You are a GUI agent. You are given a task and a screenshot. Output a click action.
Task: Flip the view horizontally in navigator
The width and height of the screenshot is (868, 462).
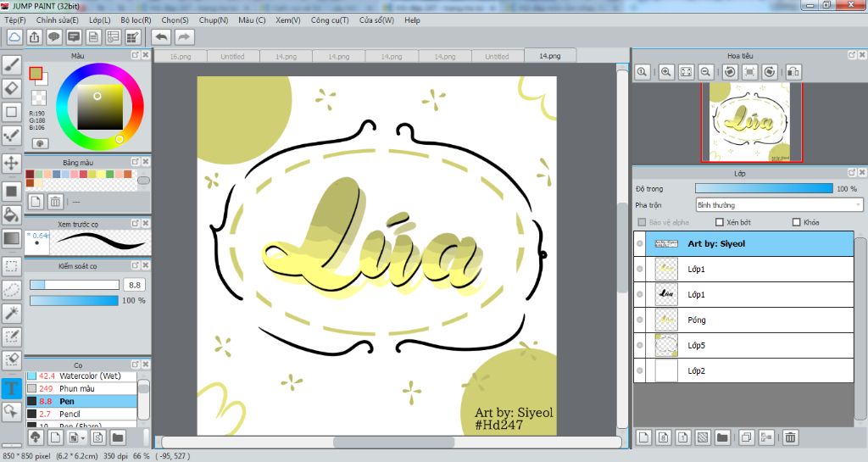[x=793, y=72]
